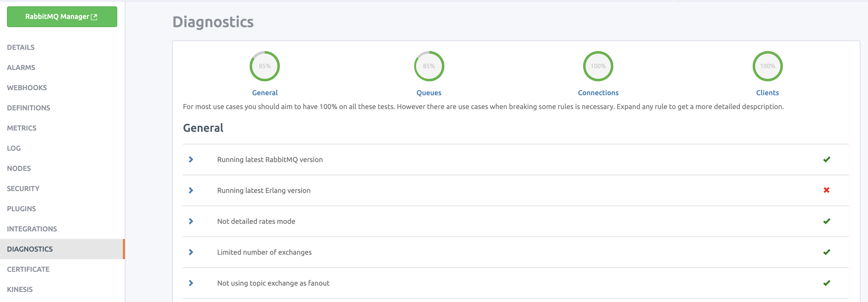This screenshot has height=302, width=868.
Task: Click green checkmark for topic exchange rule
Action: (827, 283)
